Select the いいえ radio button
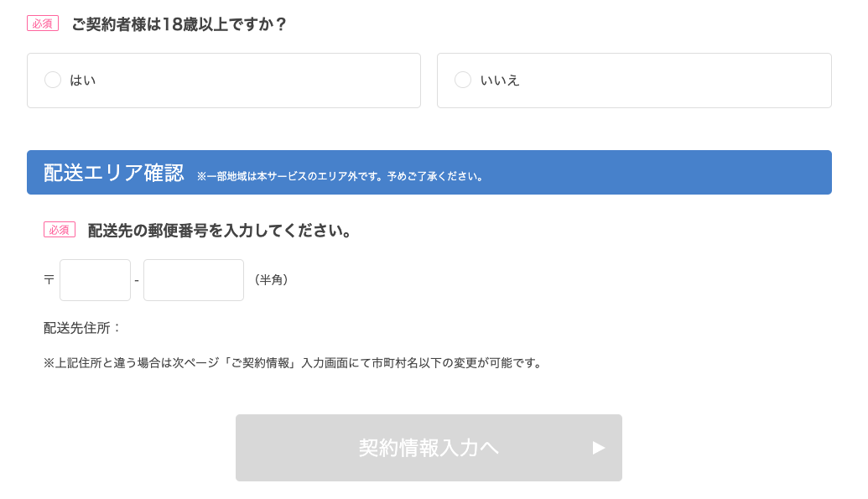The image size is (868, 499). click(x=463, y=80)
